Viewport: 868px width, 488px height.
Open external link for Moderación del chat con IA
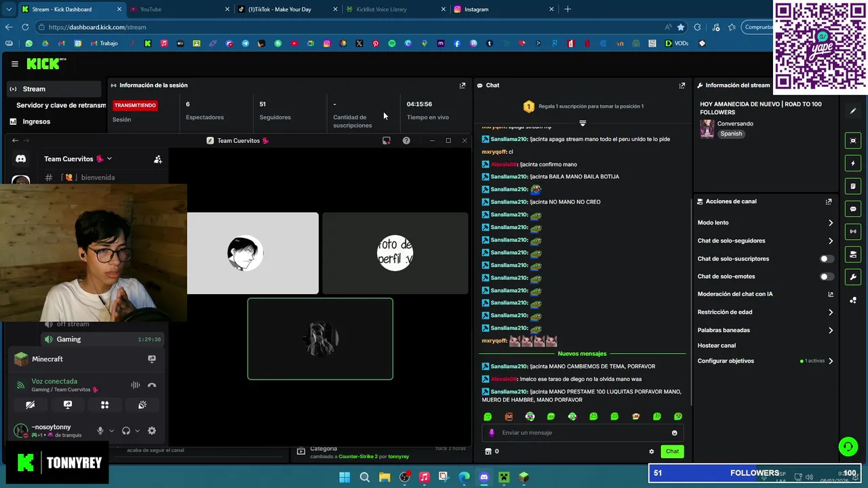[x=831, y=294]
